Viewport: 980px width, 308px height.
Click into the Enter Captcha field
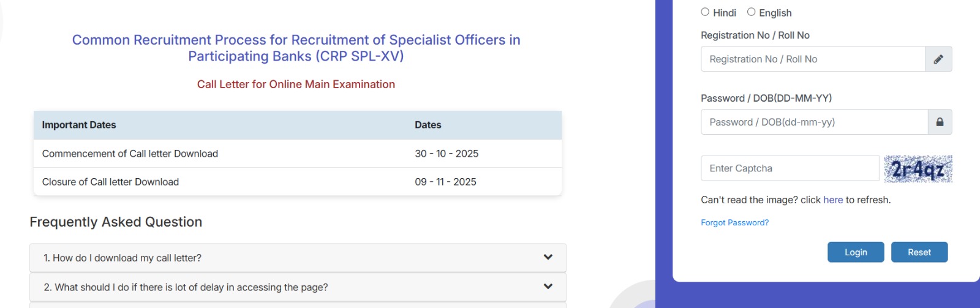coord(790,168)
